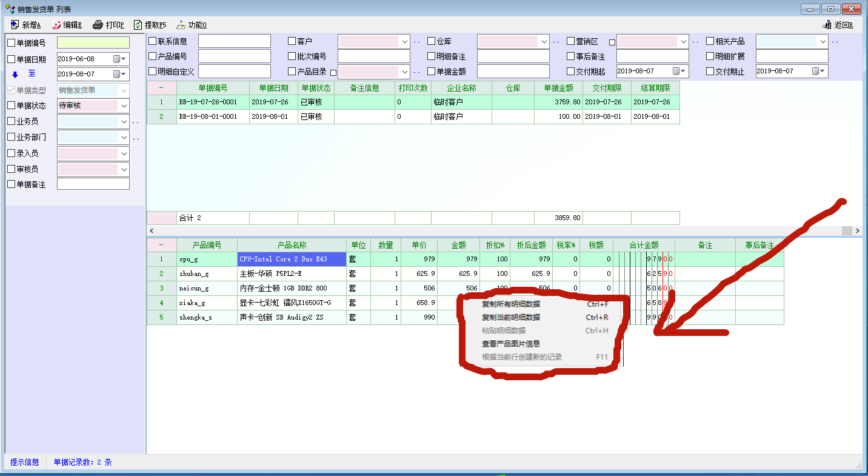Click the 返回 (Return) icon

[x=827, y=25]
